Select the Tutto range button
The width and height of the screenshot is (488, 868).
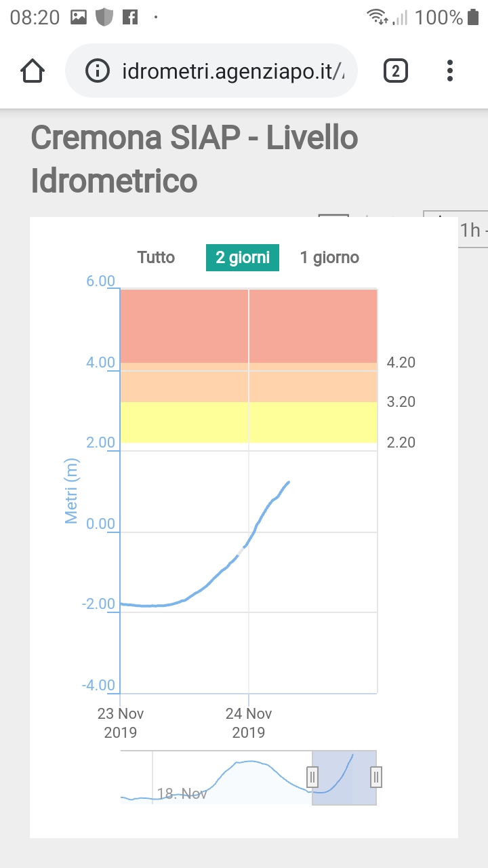[x=156, y=258]
